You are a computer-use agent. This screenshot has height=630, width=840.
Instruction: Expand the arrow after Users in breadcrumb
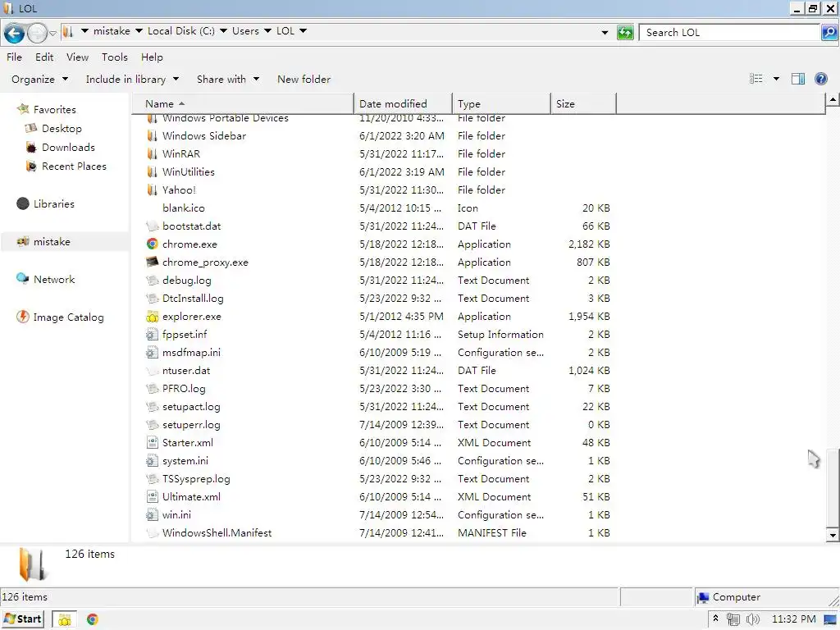point(267,31)
